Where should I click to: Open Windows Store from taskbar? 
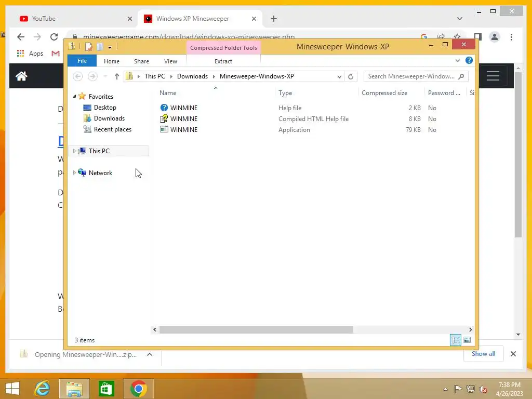pos(106,389)
